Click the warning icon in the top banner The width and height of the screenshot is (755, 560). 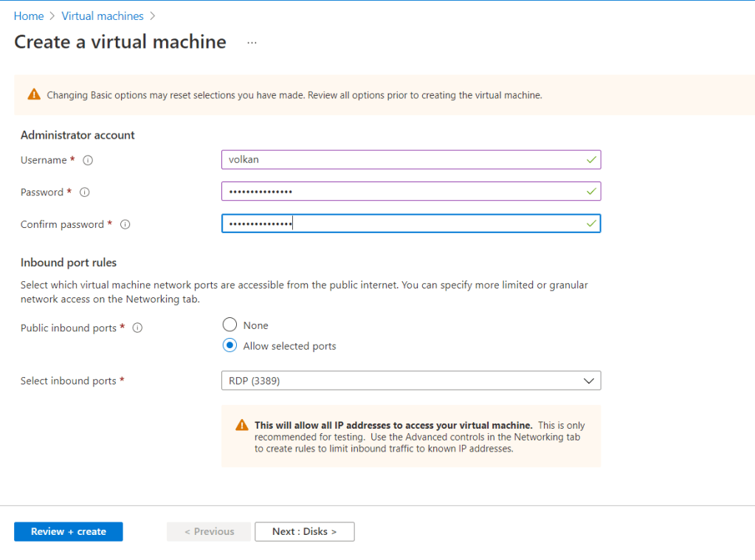tap(34, 94)
